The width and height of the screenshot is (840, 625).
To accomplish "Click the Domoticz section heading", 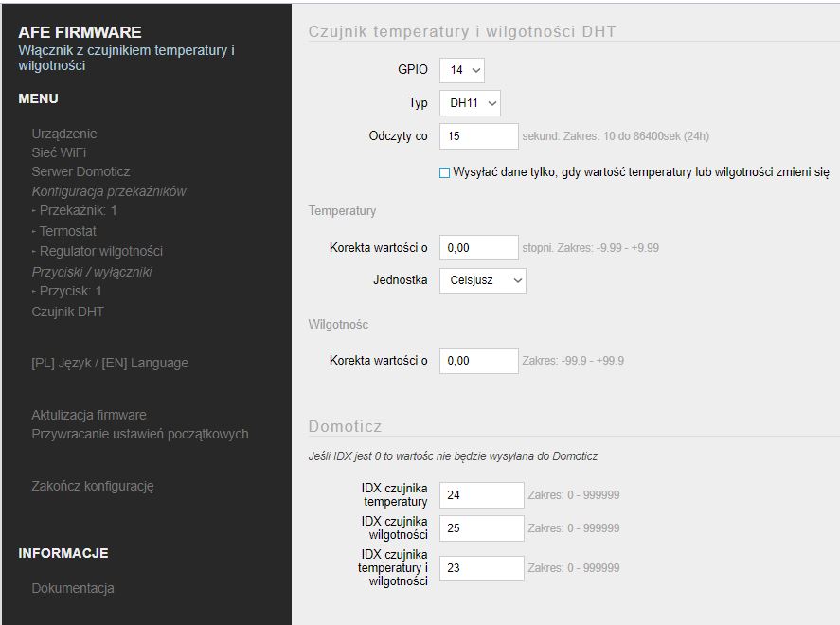I will click(345, 427).
